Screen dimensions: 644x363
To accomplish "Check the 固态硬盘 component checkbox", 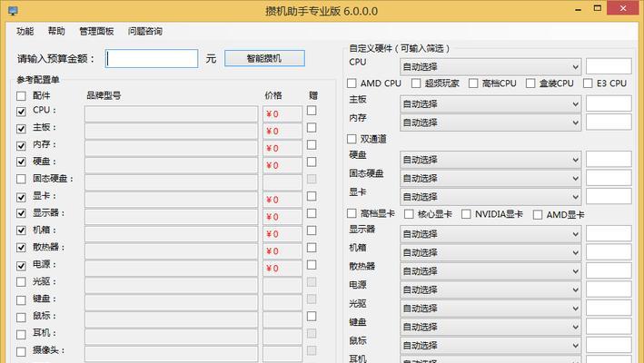I will point(21,180).
